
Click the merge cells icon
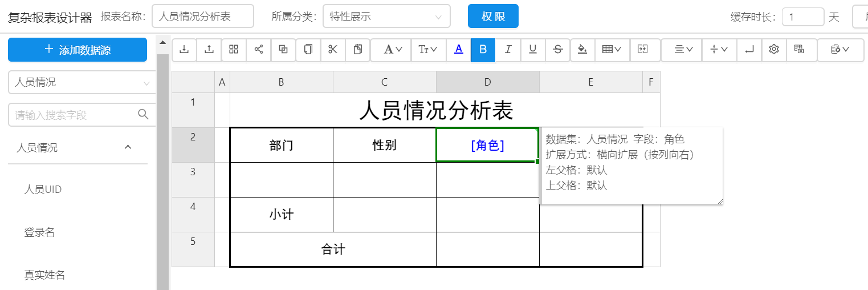643,50
